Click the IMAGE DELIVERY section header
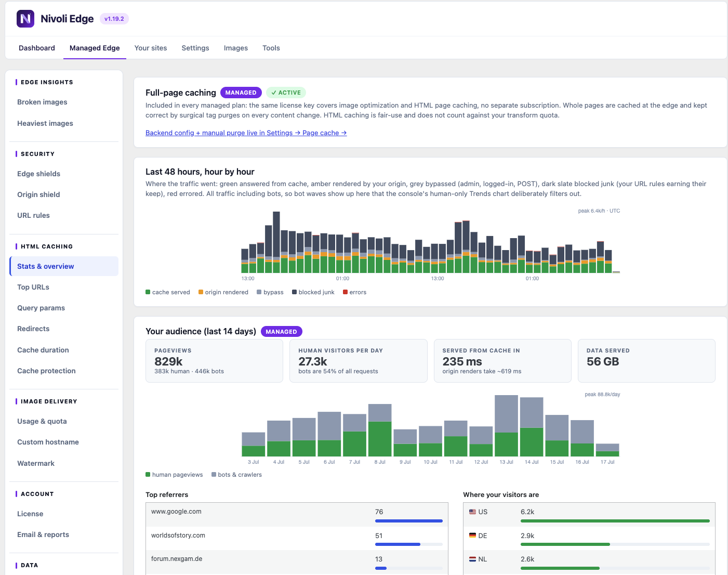728x575 pixels. tap(49, 401)
